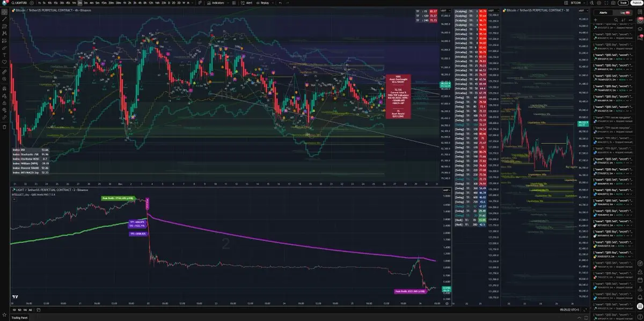Open the BITCOIN layout name dropdown
This screenshot has height=321, width=644.
pos(578,3)
